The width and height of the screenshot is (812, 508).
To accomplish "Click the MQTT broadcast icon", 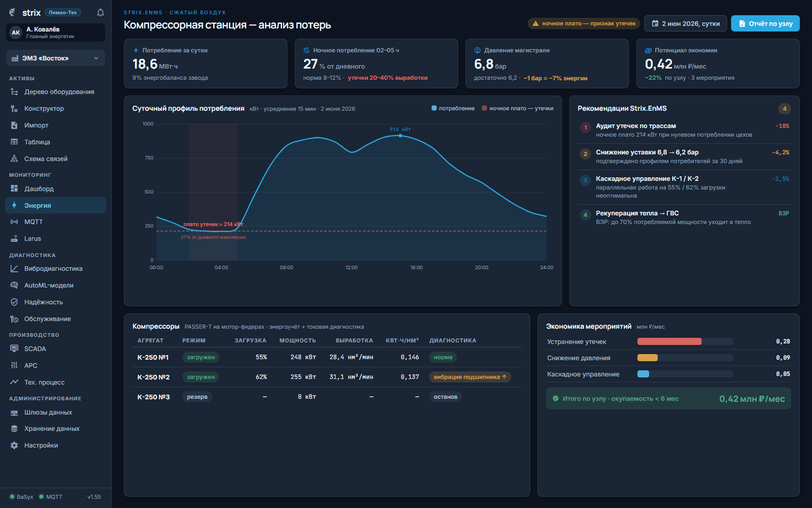I will point(14,222).
